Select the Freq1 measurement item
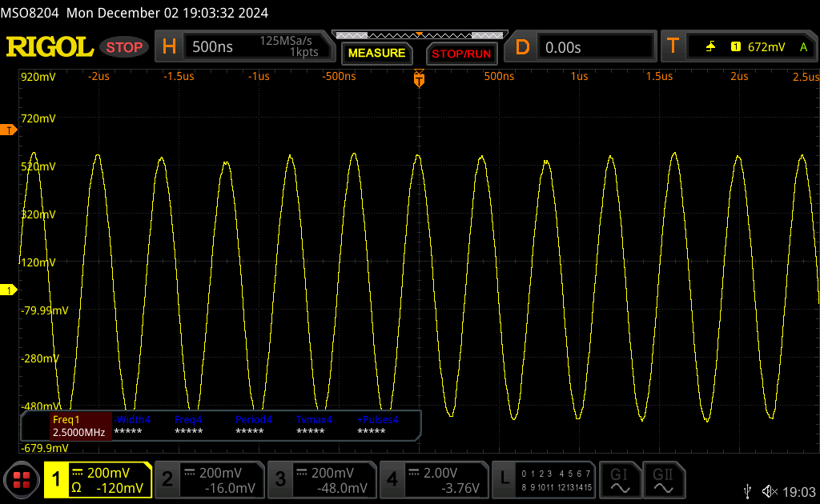The height and width of the screenshot is (504, 820). point(81,426)
